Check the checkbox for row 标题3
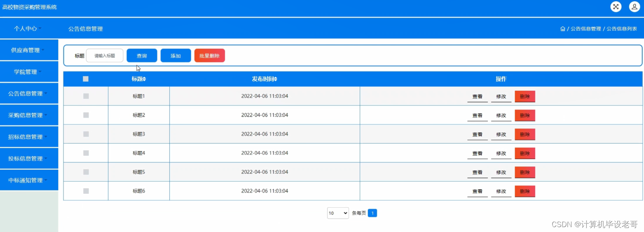Screen dimensions: 644x232 tap(86, 134)
